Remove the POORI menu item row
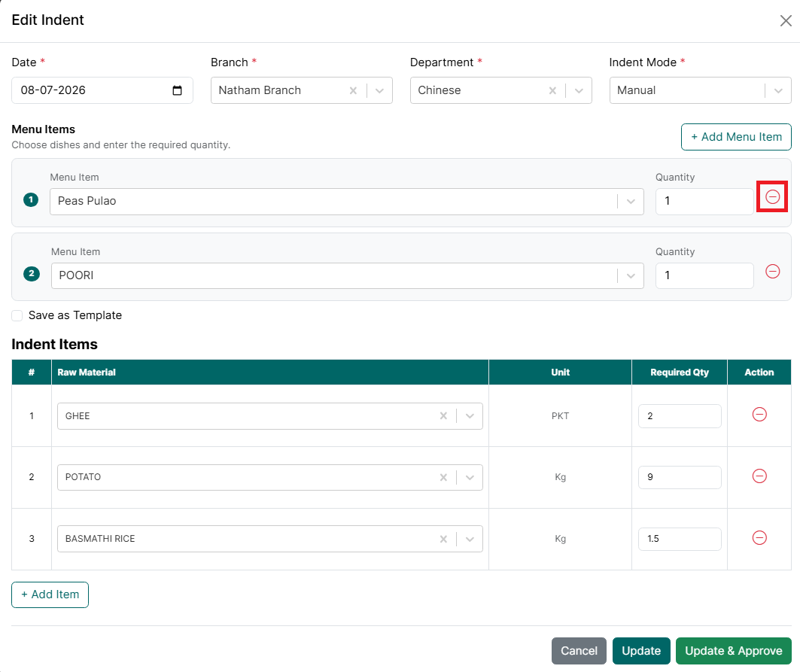 772,272
